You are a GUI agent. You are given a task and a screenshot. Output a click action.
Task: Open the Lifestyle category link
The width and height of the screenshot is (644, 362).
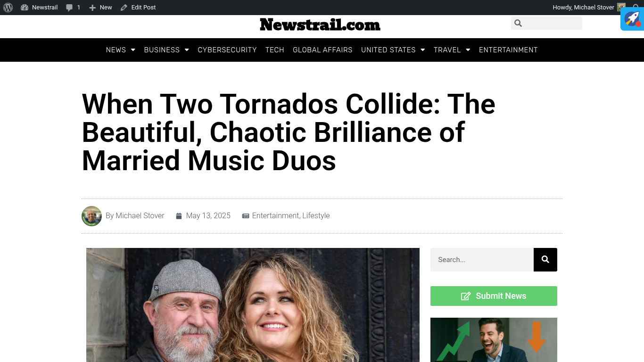316,216
